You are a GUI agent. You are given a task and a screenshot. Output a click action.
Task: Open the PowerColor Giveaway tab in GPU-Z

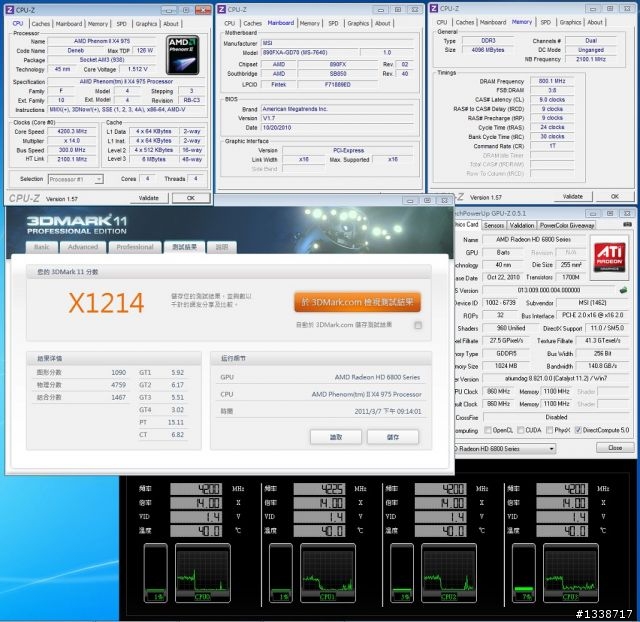click(x=567, y=225)
